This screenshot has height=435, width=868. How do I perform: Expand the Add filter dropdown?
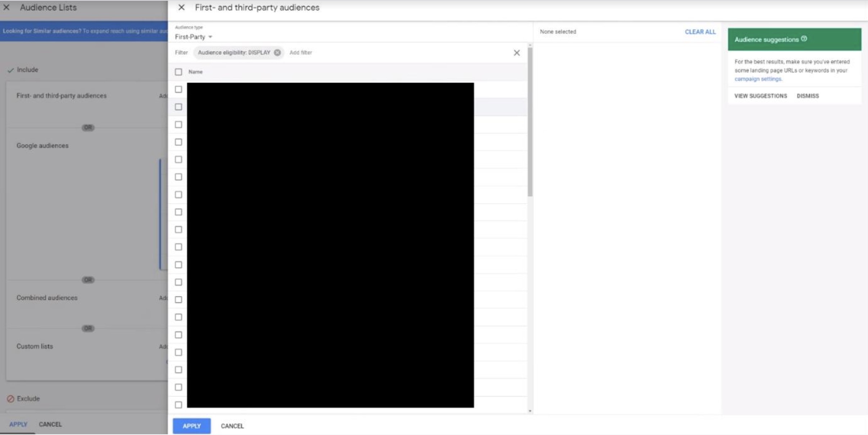[x=300, y=52]
